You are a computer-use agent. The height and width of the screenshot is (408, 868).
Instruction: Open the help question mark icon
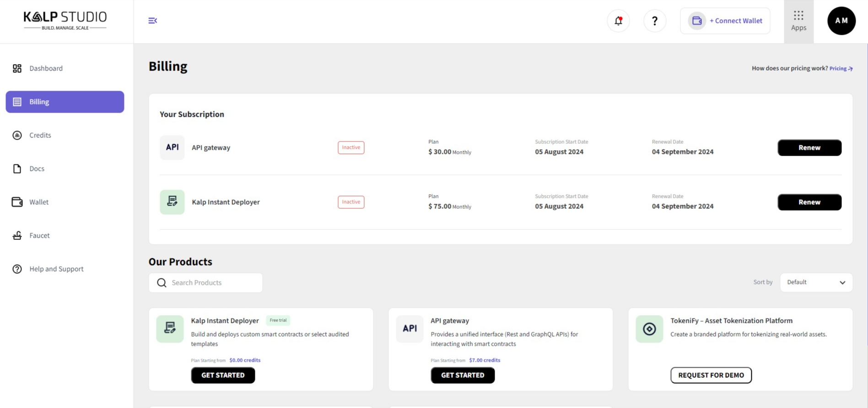tap(654, 21)
